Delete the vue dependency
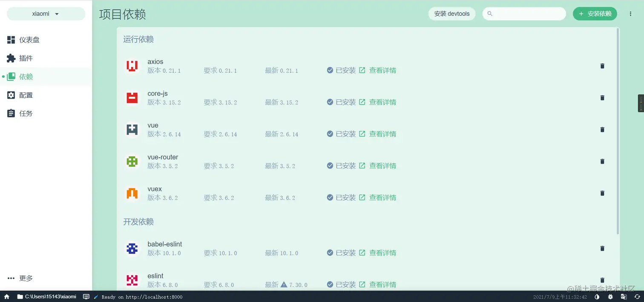 [602, 130]
